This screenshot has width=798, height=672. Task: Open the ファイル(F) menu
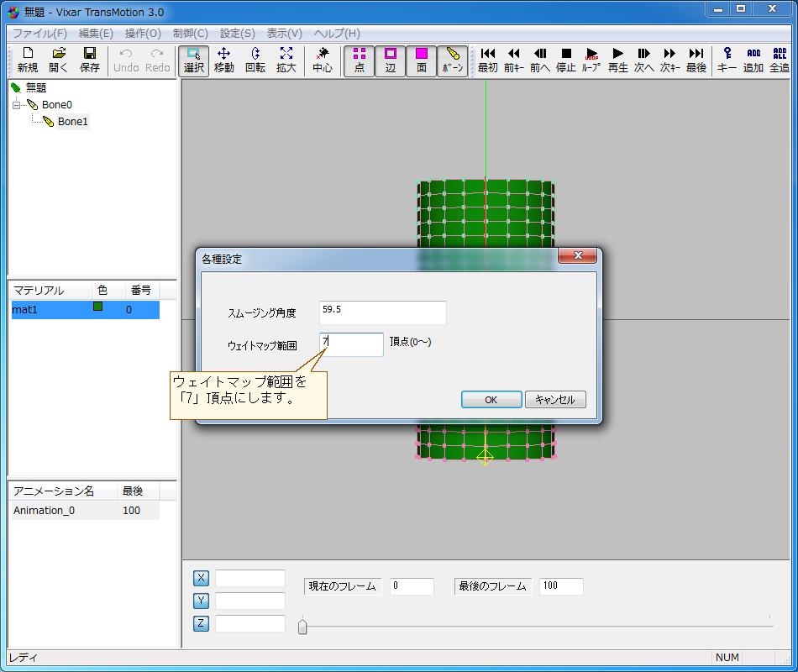click(39, 34)
